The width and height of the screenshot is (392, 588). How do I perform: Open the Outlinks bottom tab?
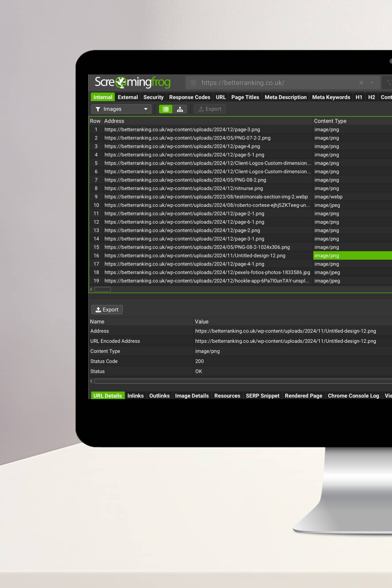(159, 396)
